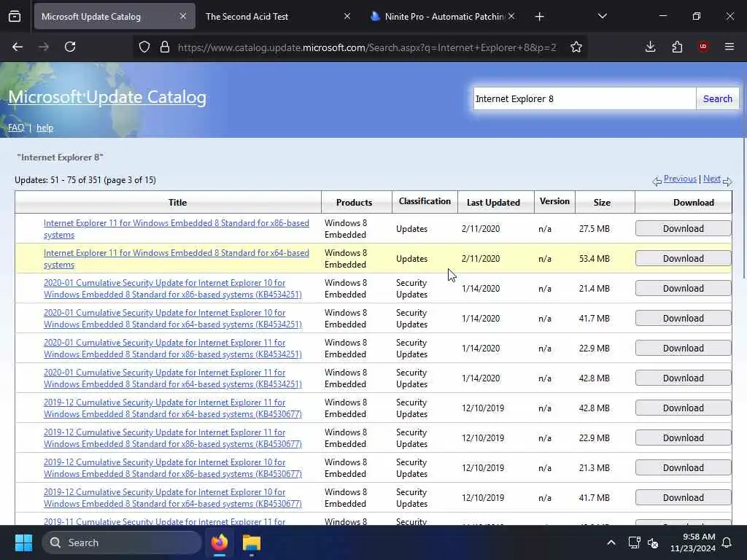Open the Firefox downloads panel
The width and height of the screenshot is (747, 560).
(650, 47)
